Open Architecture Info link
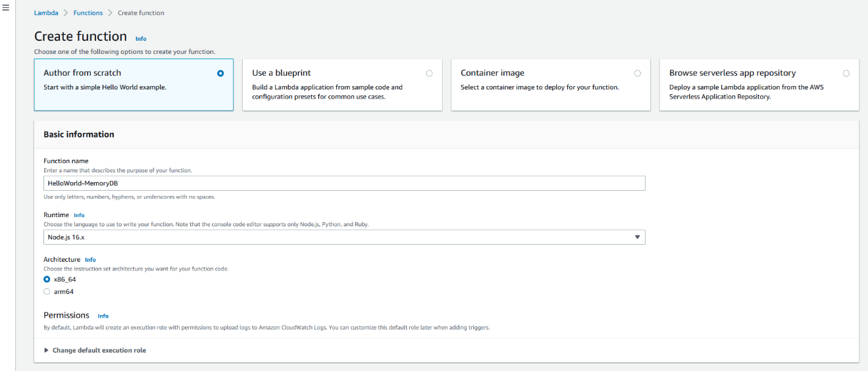Screen dimensions: 868x371 pos(90,260)
